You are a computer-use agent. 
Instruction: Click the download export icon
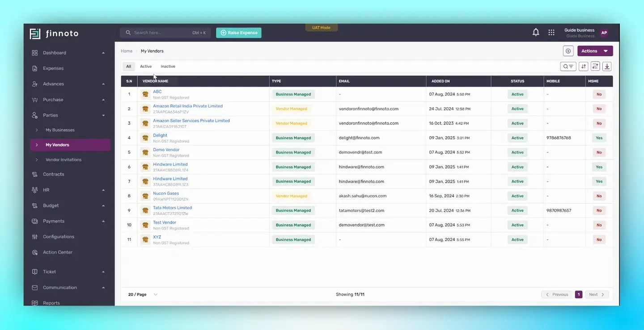[x=607, y=67]
